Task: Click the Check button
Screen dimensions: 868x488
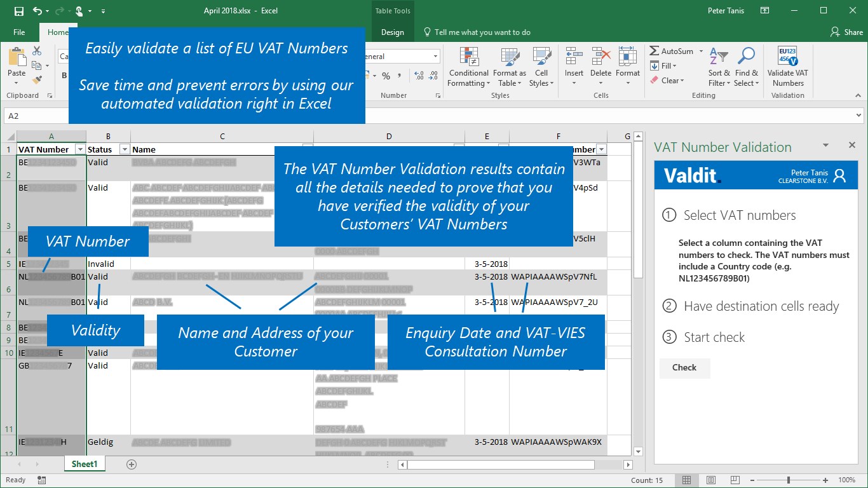Action: click(x=684, y=367)
